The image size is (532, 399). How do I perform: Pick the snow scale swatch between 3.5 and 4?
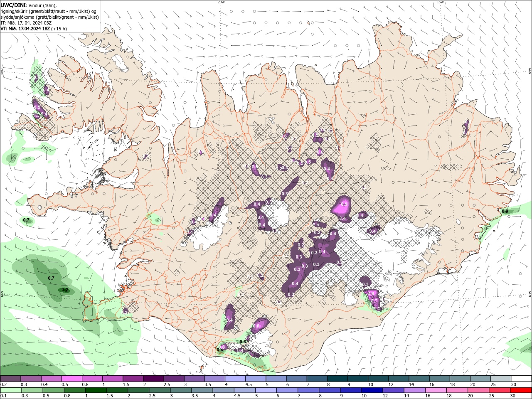tap(215, 379)
